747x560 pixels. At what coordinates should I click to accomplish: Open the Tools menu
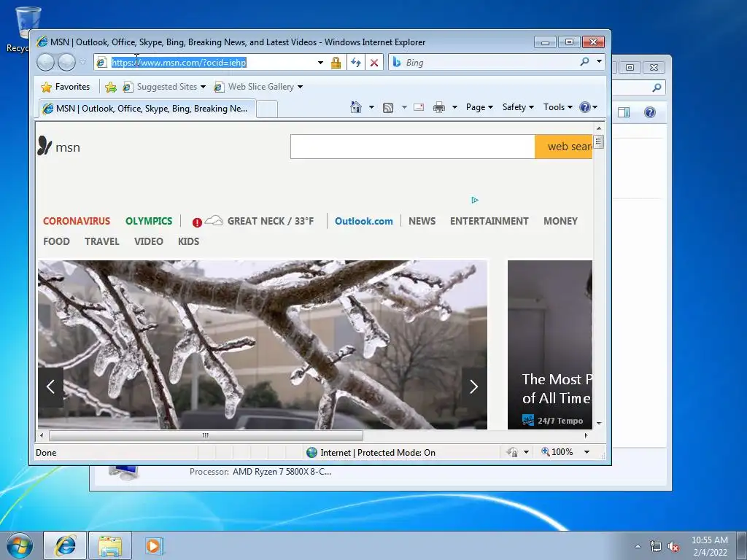(x=558, y=107)
